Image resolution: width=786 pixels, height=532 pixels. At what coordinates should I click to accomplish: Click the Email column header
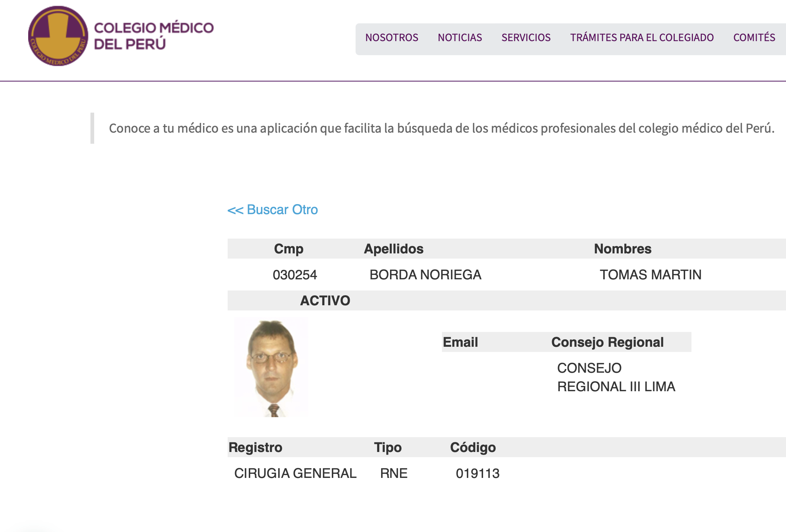click(460, 342)
